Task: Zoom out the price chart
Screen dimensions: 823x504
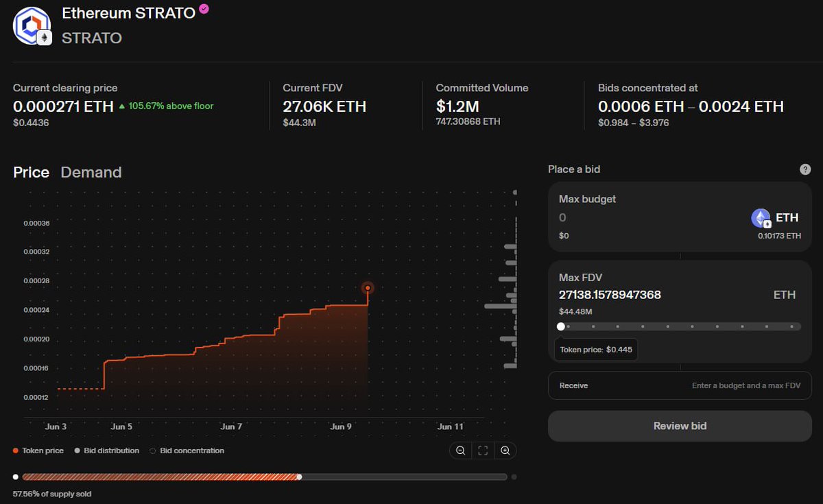Action: (461, 451)
